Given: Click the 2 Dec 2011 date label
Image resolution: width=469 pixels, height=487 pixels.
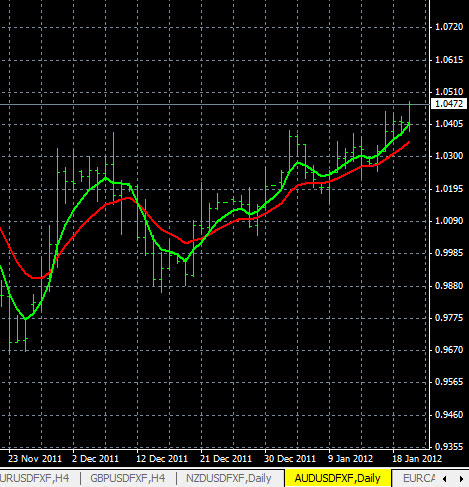Looking at the screenshot, I should tap(95, 459).
